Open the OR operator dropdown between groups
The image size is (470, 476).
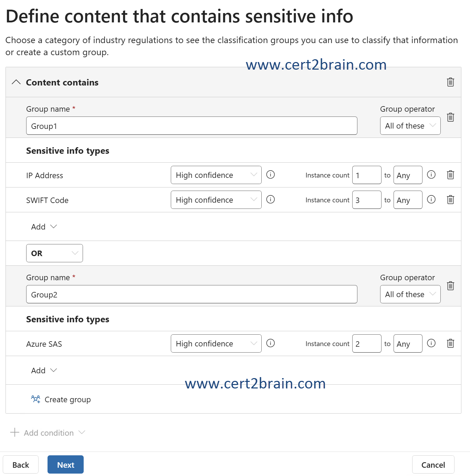[54, 253]
